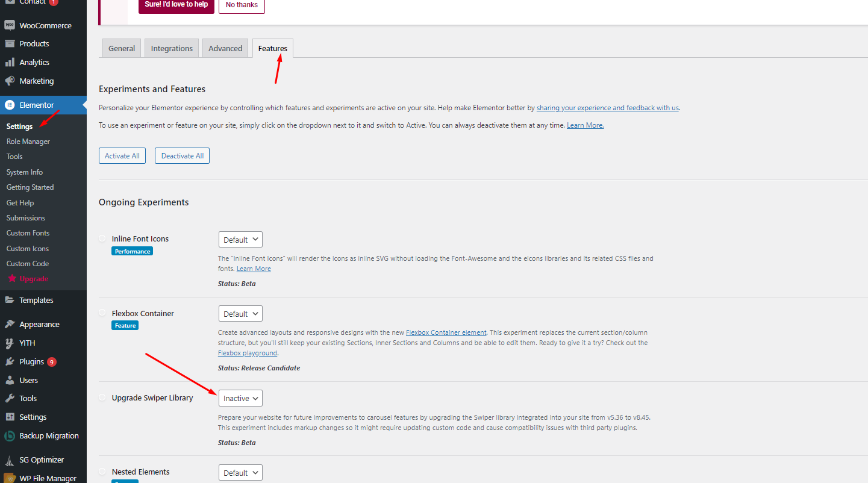Click the Elementor logo icon in sidebar
The image size is (868, 483).
point(10,105)
